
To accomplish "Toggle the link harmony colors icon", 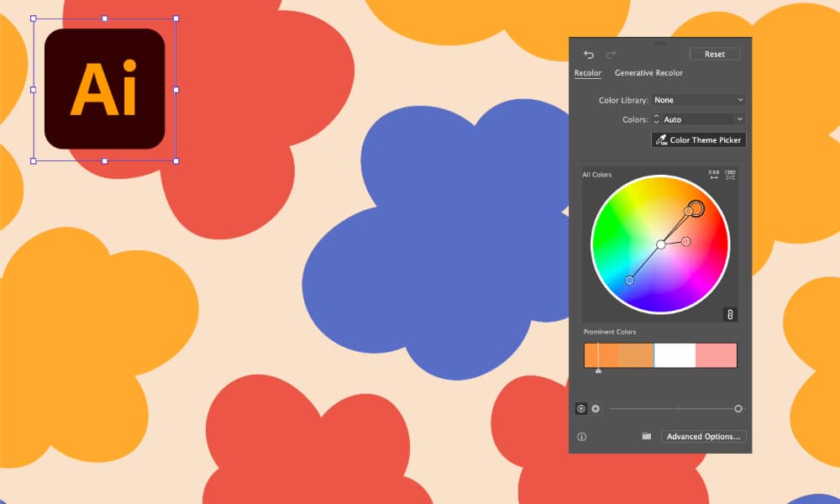I will pos(730,314).
